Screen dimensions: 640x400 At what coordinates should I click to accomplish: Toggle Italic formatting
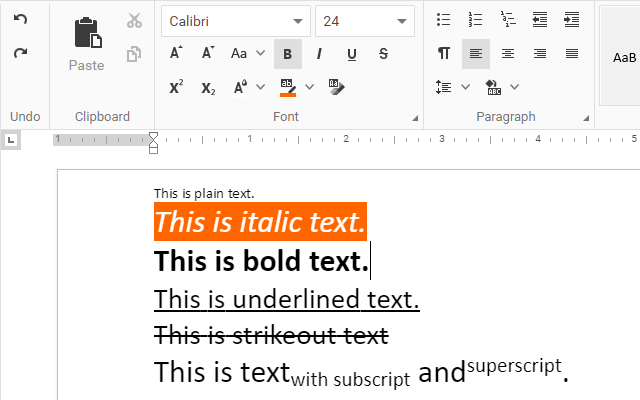319,54
